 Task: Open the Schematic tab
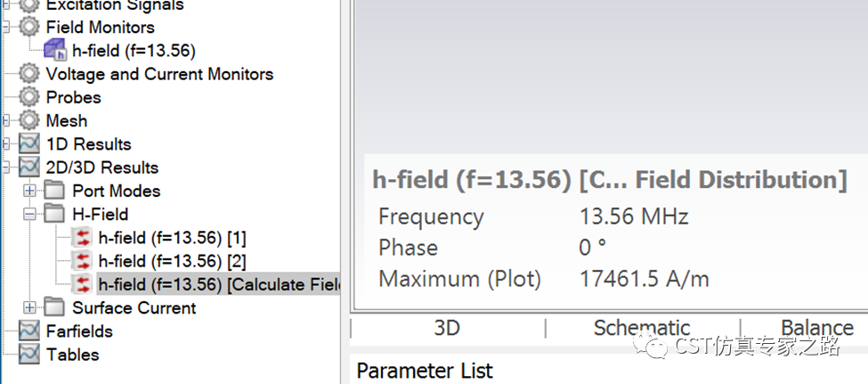pyautogui.click(x=642, y=328)
